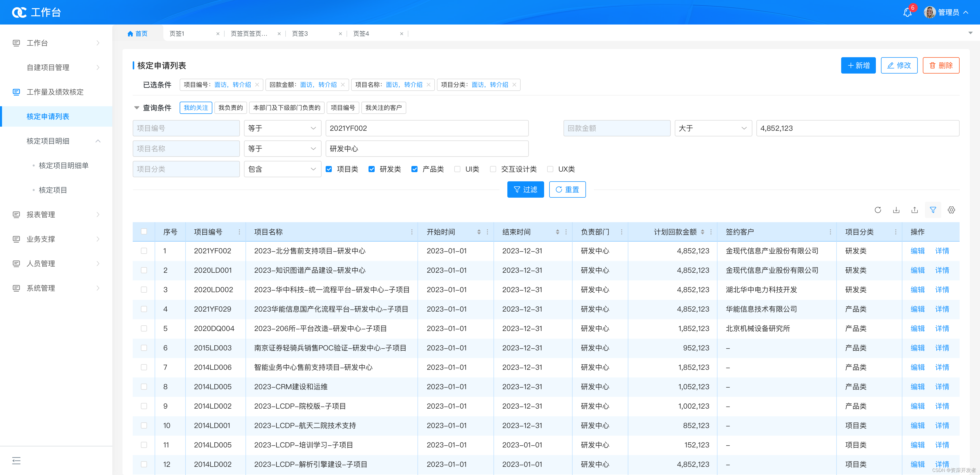Click the 过滤 filter button
This screenshot has width=980, height=475.
pyautogui.click(x=525, y=189)
